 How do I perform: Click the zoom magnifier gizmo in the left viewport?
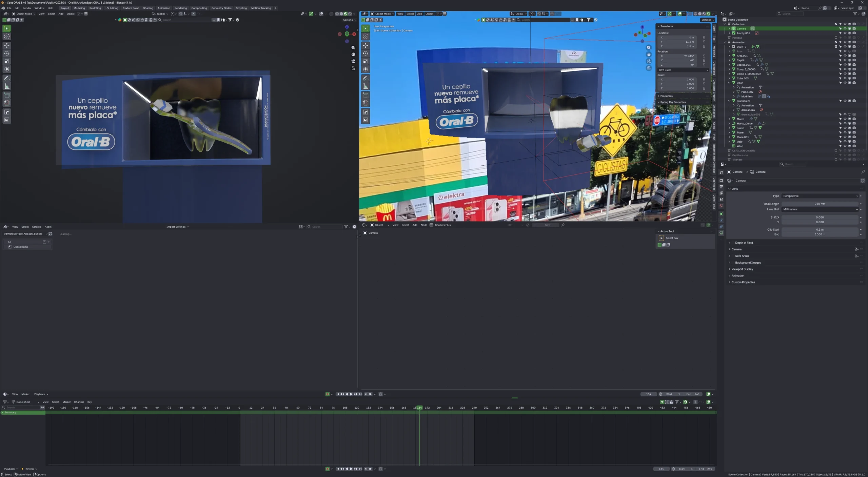coord(353,48)
